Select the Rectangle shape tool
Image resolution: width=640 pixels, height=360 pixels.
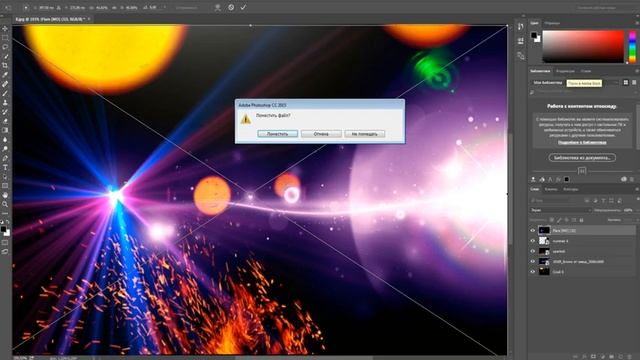tap(5, 186)
